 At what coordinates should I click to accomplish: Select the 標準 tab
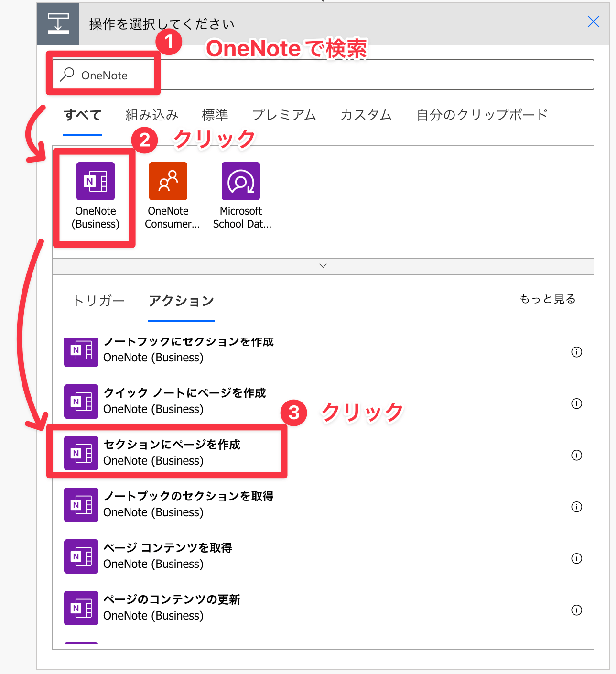coord(215,115)
